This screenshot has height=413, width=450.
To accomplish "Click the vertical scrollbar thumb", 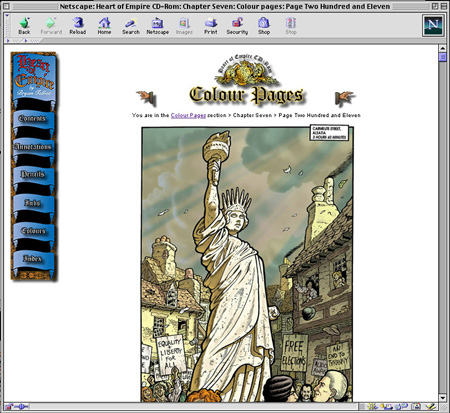I will pos(443,57).
